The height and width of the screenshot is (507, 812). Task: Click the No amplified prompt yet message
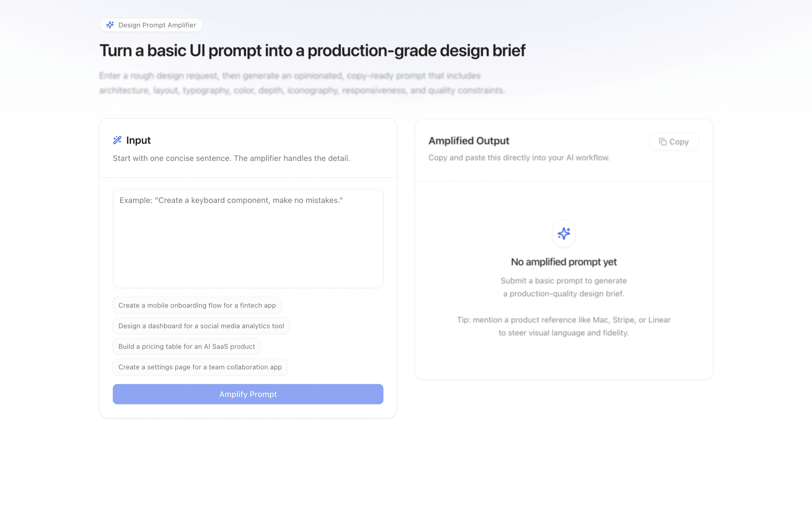563,262
